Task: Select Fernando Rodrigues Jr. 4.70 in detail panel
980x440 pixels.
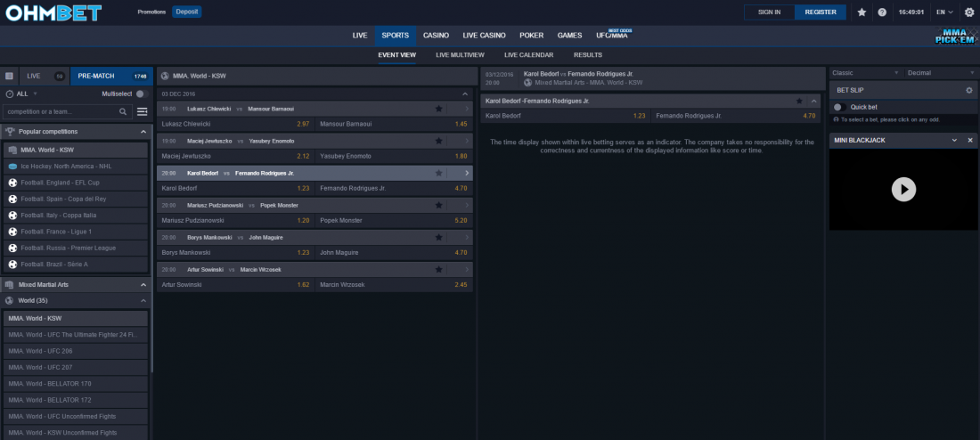Action: (736, 116)
